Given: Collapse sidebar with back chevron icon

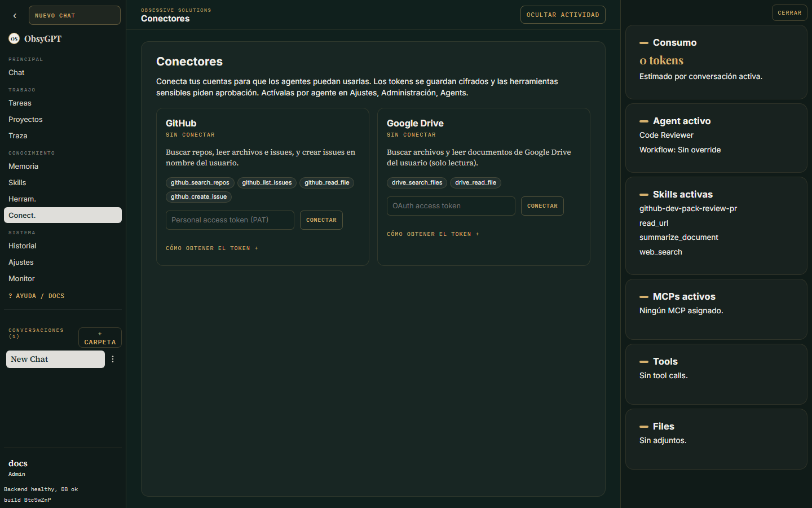Looking at the screenshot, I should coord(15,16).
